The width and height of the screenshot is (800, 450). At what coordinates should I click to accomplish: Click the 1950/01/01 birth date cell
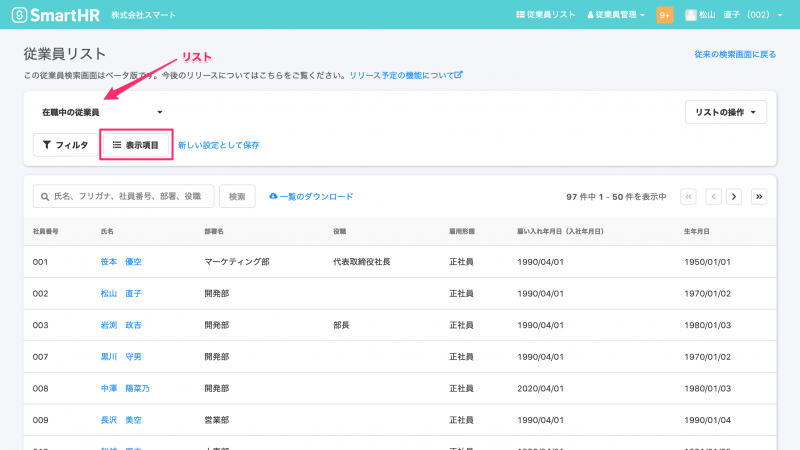click(x=707, y=262)
